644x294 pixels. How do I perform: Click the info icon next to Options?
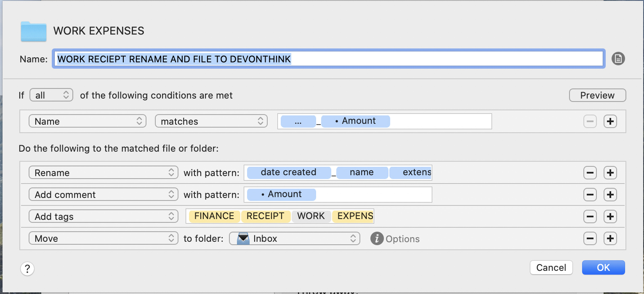[x=377, y=238]
